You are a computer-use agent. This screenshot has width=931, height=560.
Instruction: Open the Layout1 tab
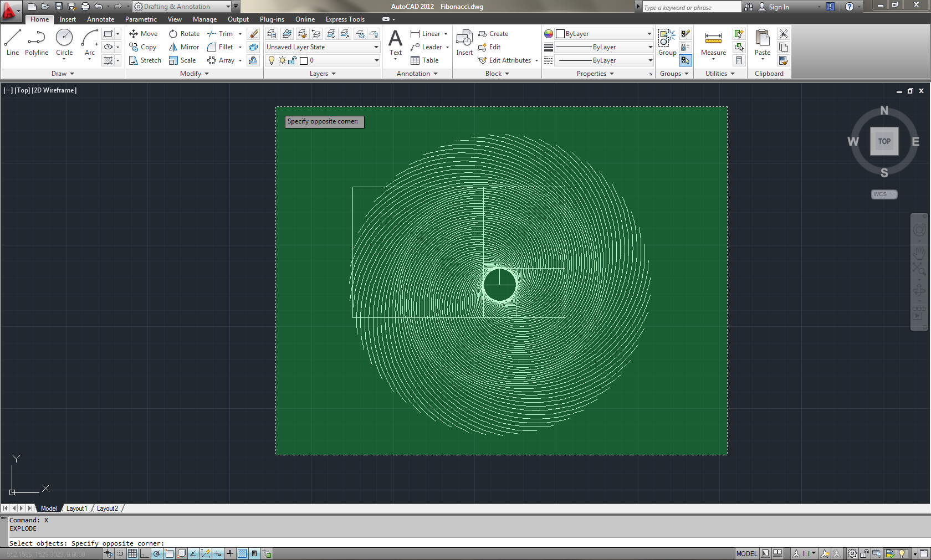[x=76, y=508]
